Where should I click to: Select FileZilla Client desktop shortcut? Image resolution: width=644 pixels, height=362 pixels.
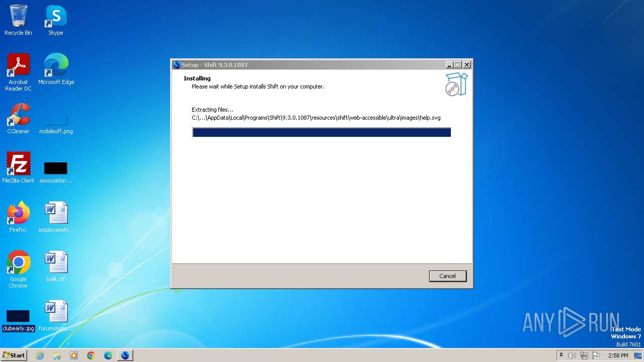pyautogui.click(x=18, y=168)
